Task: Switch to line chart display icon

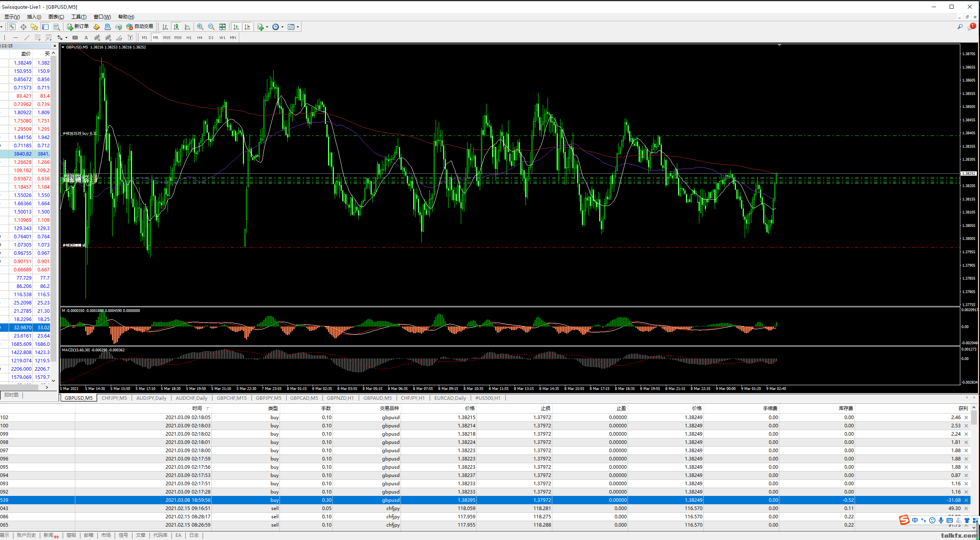Action: (x=187, y=27)
